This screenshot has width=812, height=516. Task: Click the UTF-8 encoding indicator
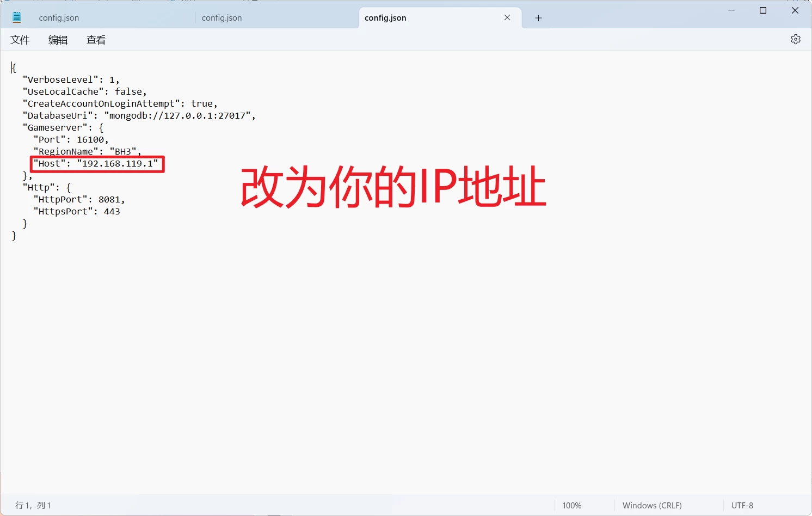742,506
